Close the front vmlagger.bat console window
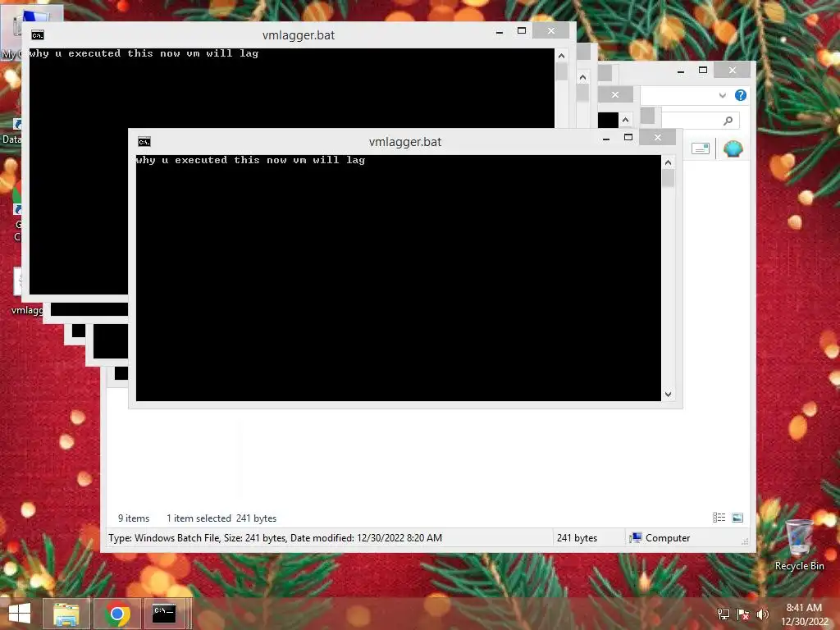The height and width of the screenshot is (630, 840). [657, 138]
